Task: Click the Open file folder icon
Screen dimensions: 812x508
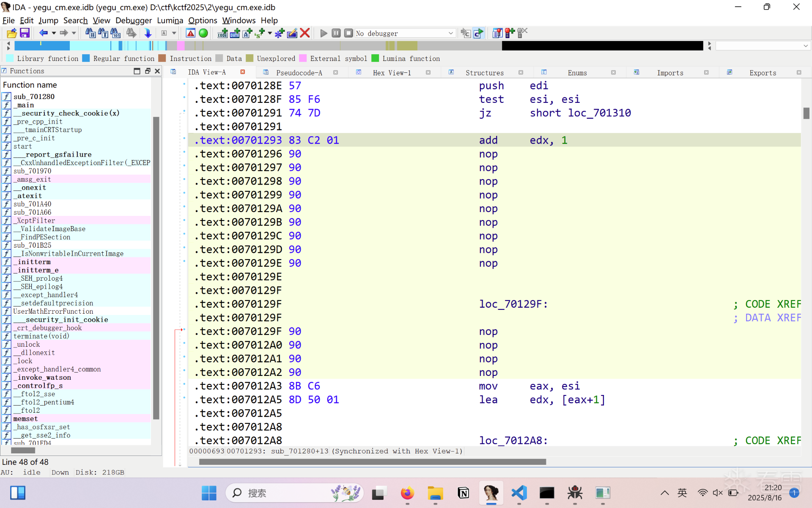Action: [x=11, y=33]
